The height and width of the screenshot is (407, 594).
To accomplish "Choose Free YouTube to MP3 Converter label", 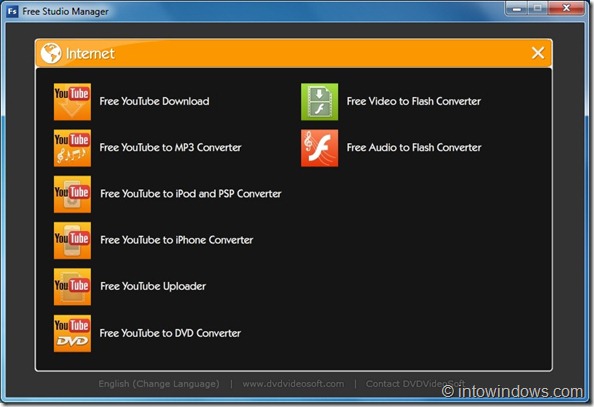I will (170, 147).
